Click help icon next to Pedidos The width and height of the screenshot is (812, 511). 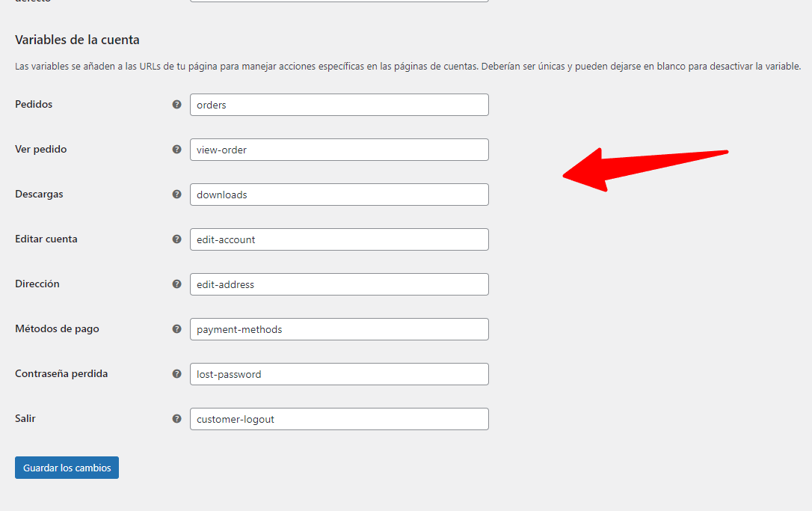[176, 104]
